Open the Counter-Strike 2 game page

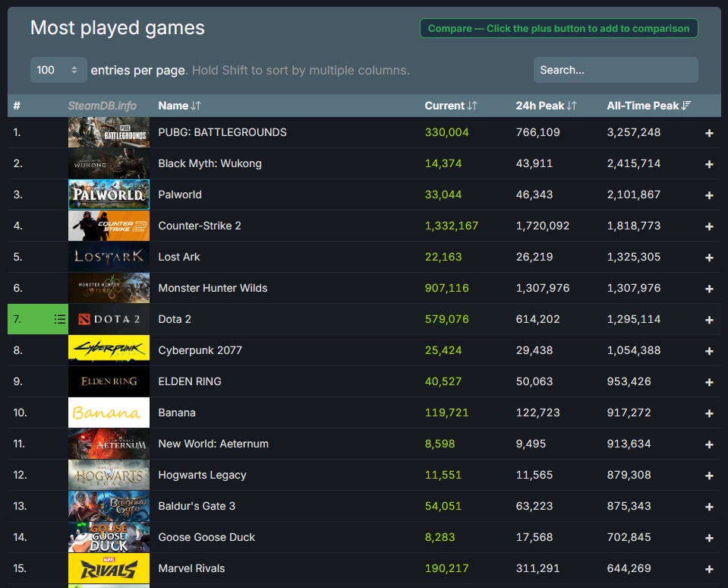tap(200, 226)
